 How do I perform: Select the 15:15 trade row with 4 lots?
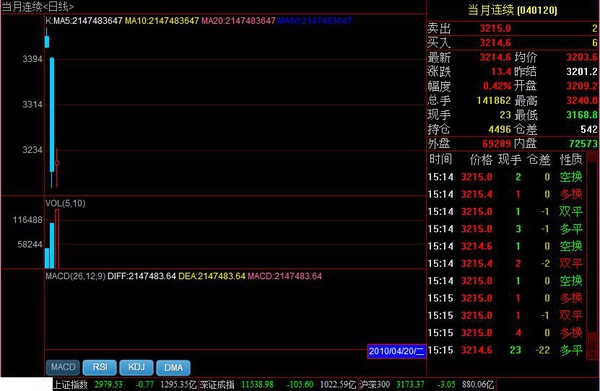coord(505,333)
